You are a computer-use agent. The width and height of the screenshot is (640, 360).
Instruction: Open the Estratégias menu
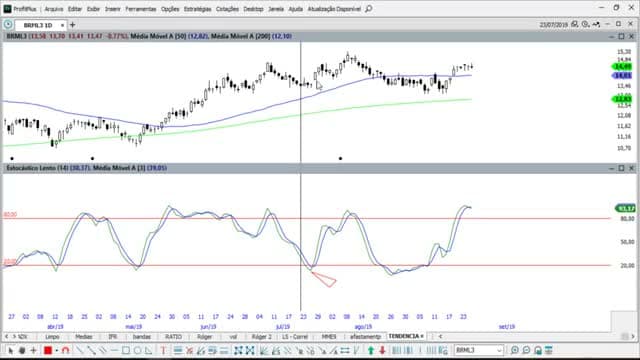pos(198,9)
